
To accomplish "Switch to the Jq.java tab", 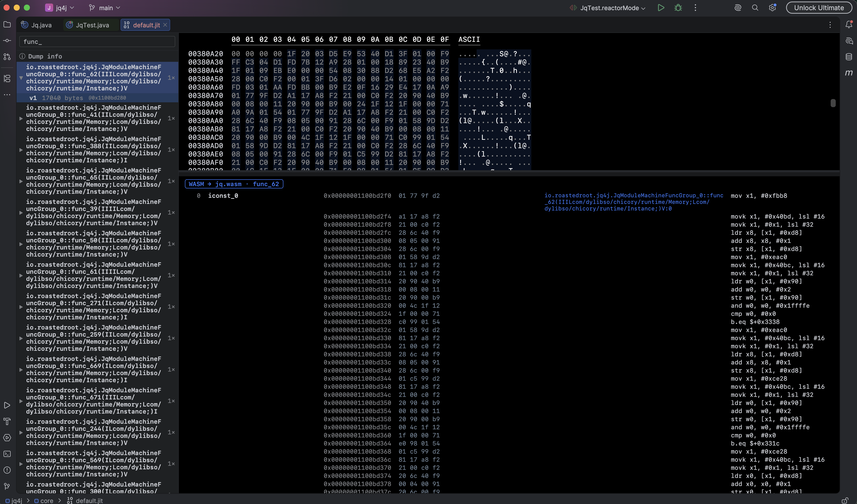I will [x=37, y=25].
